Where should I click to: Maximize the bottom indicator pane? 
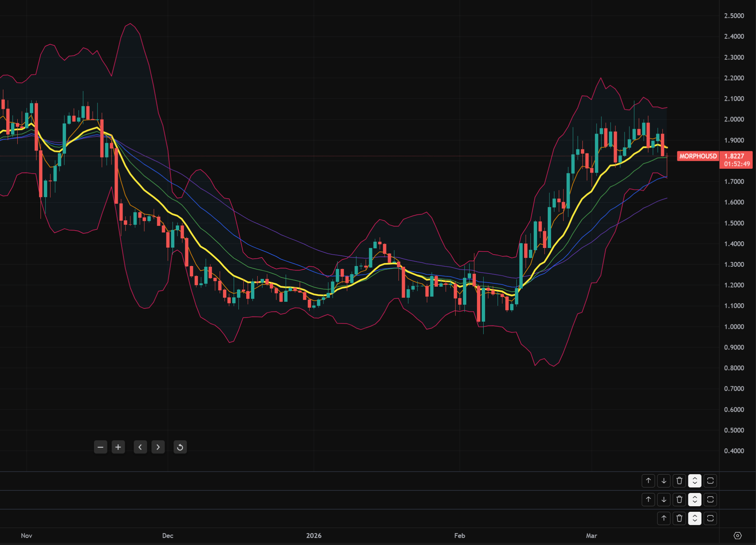pos(710,518)
